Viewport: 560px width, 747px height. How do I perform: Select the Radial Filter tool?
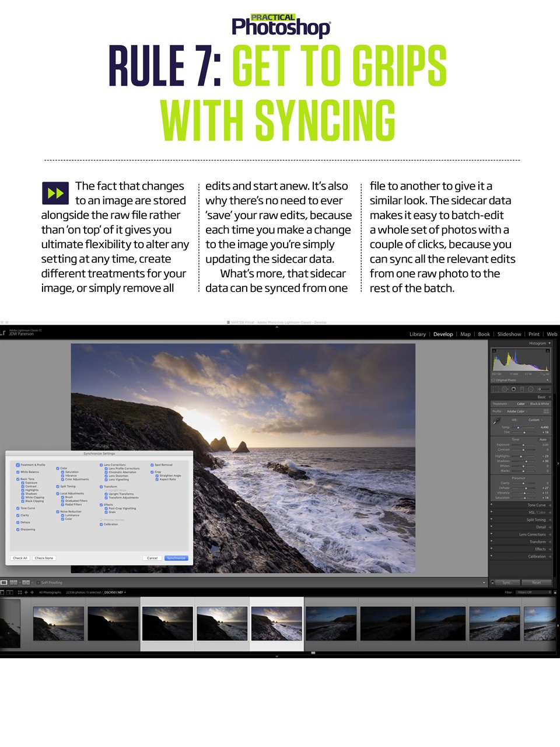(530, 389)
